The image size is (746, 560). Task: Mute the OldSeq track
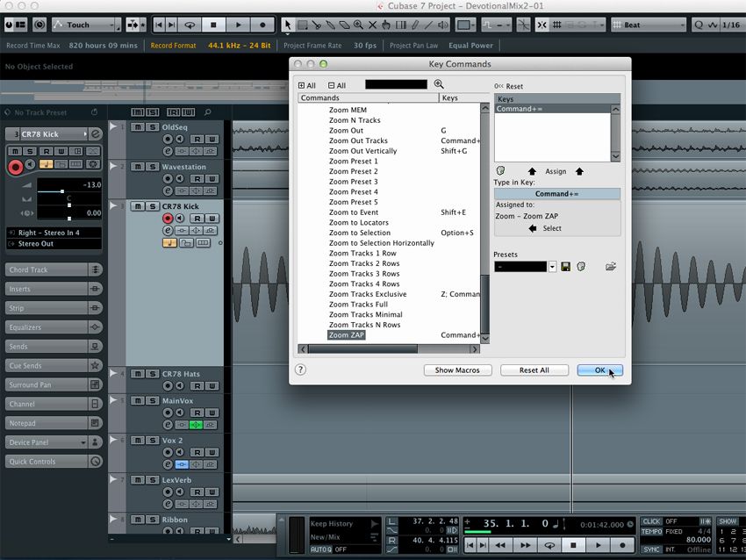tap(140, 127)
